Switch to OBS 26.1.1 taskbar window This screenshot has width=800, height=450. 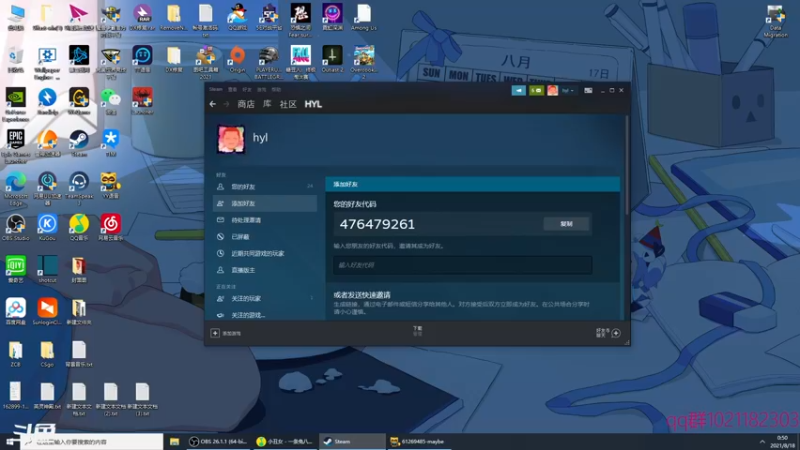click(x=218, y=441)
